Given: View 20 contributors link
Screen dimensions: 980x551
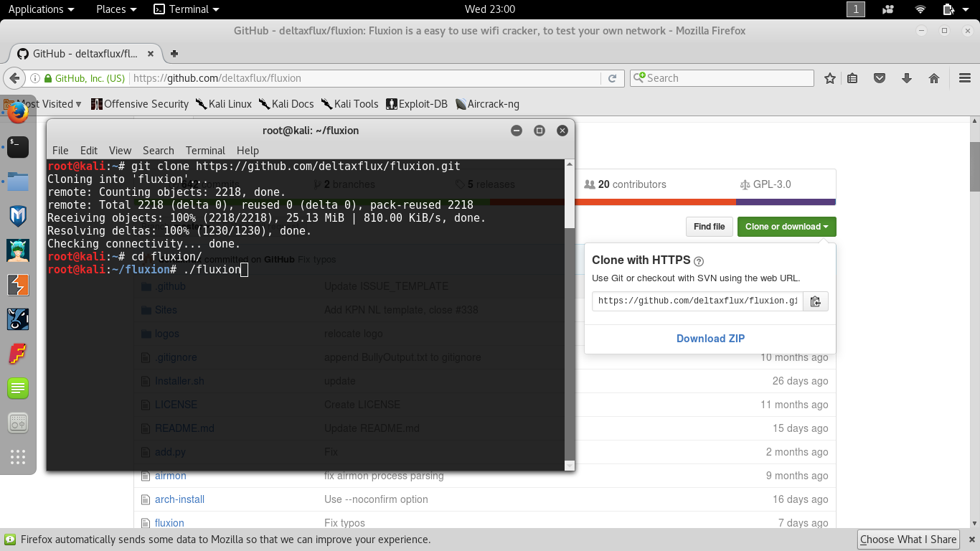Looking at the screenshot, I should pos(626,184).
